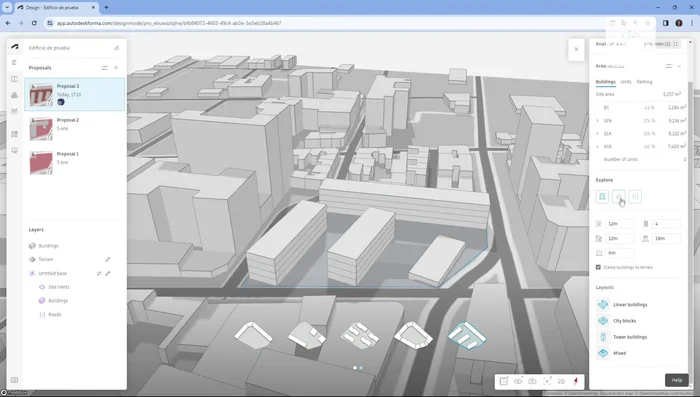
Task: Click the floors count field showing 4
Action: point(667,224)
